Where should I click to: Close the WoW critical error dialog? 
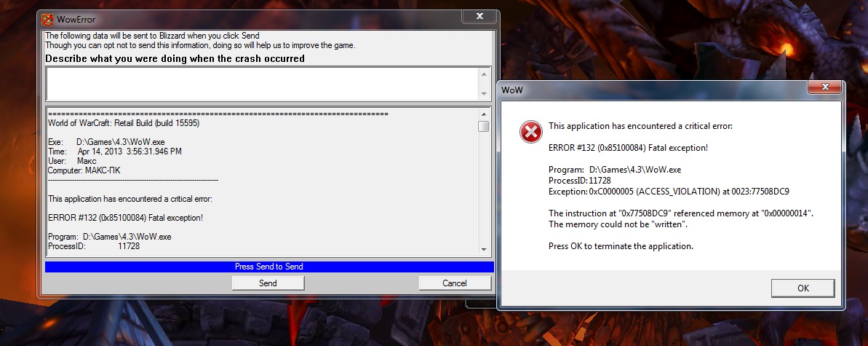[x=825, y=87]
